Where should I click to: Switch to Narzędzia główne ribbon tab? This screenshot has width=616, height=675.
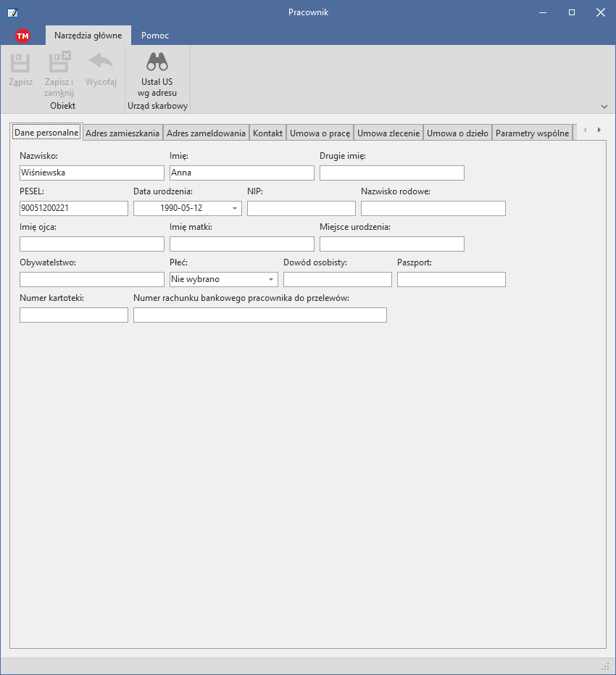[x=88, y=36]
